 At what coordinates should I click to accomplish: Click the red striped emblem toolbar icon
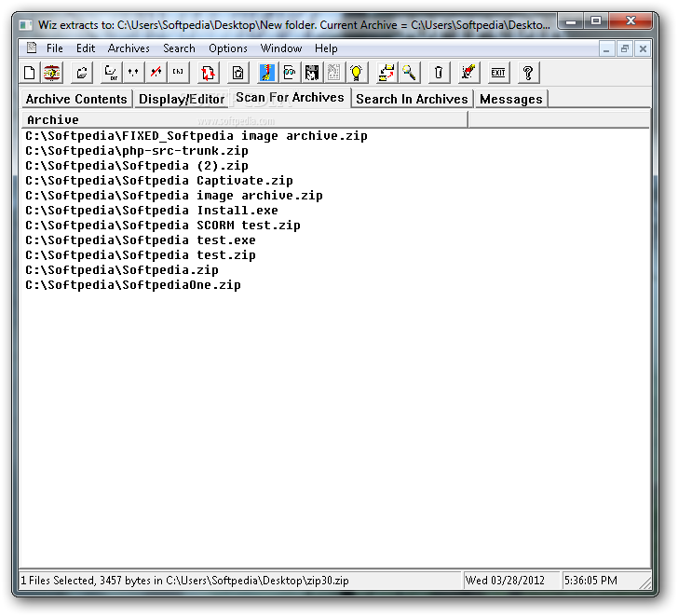point(52,73)
